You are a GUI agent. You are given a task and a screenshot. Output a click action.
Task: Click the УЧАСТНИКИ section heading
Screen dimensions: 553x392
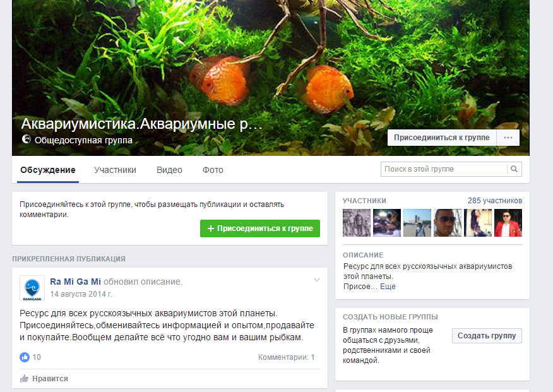click(x=364, y=201)
